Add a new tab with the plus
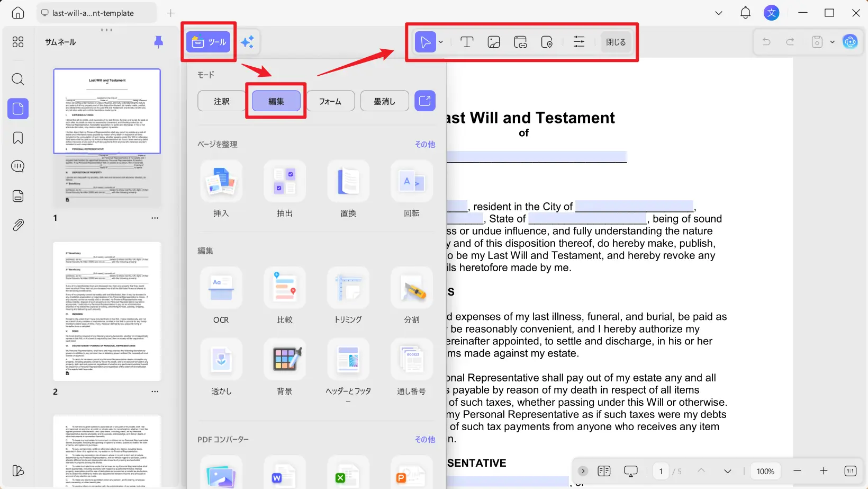The image size is (868, 489). click(170, 13)
